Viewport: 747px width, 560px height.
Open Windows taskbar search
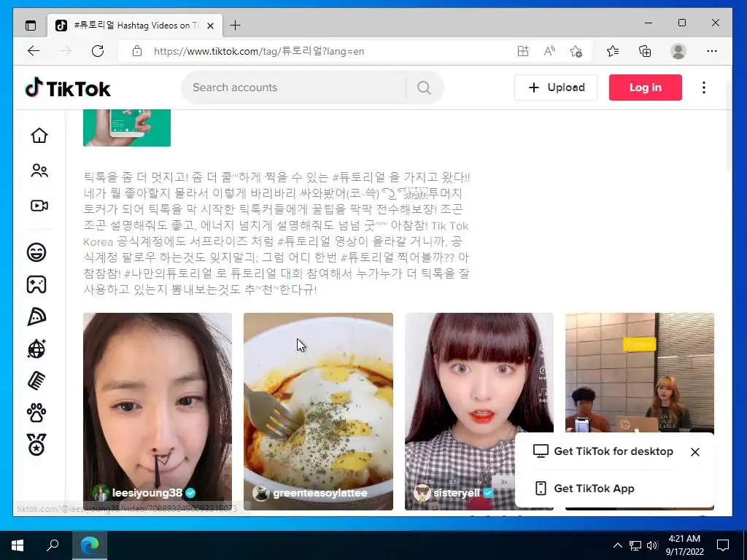pyautogui.click(x=53, y=545)
